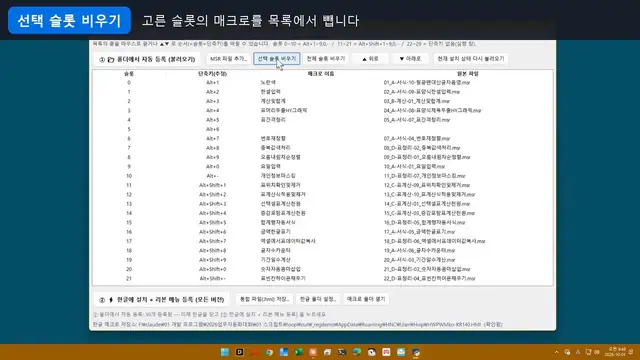Click the '원본 파일' column header
Viewport: 640px width, 360px height.
tap(467, 74)
